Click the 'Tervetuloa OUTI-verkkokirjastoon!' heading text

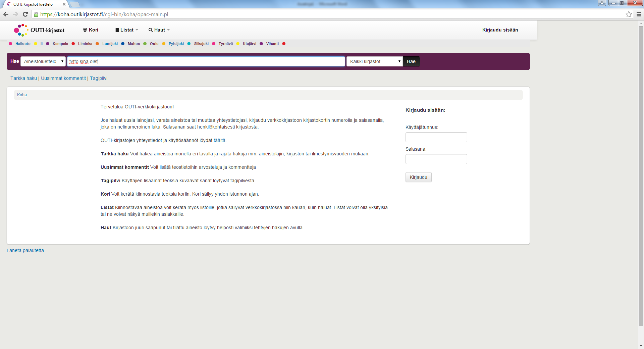point(137,107)
